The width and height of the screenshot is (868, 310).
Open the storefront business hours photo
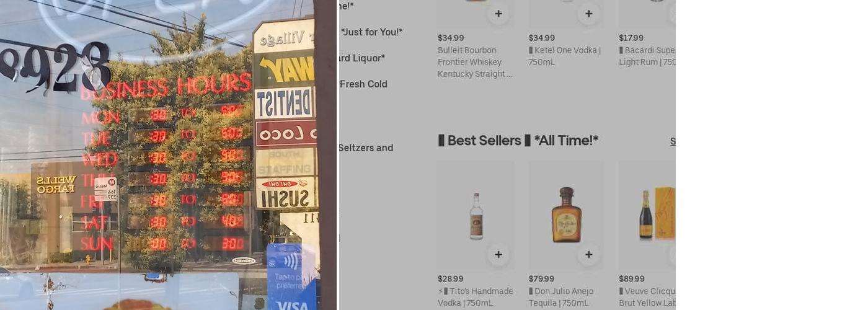tap(168, 155)
